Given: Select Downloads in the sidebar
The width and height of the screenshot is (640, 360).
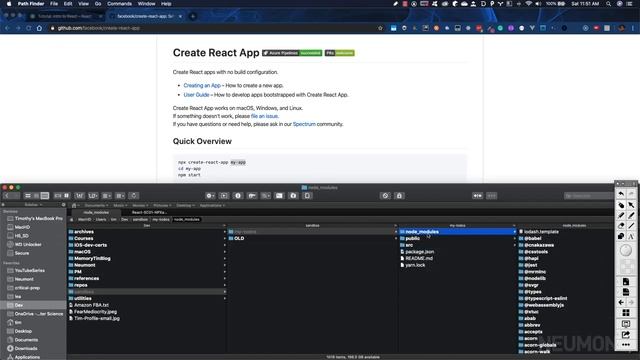Looking at the screenshot, I should pyautogui.click(x=26, y=349).
